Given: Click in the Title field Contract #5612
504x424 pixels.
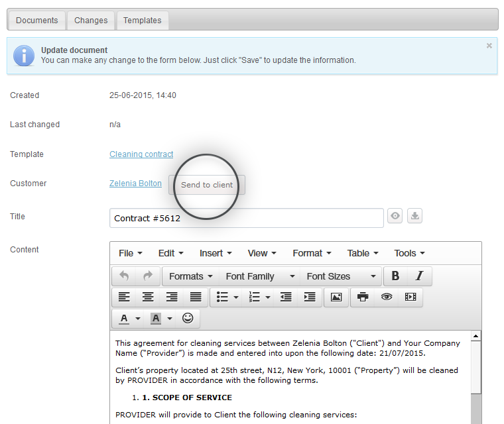Looking at the screenshot, I should click(247, 218).
